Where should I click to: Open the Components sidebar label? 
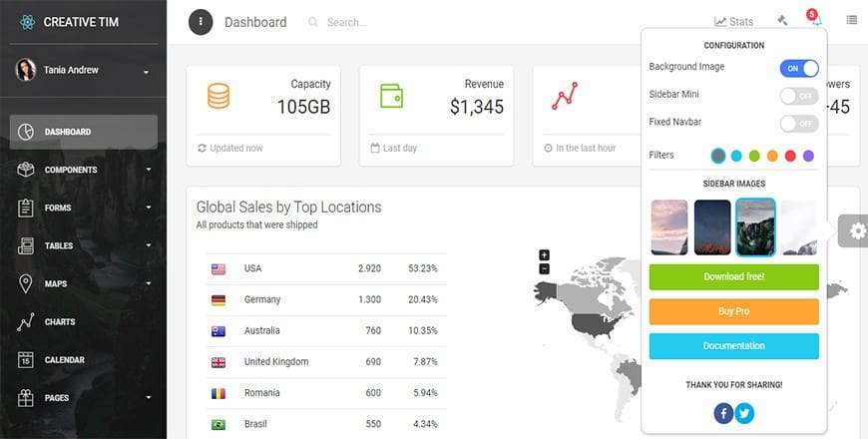71,170
